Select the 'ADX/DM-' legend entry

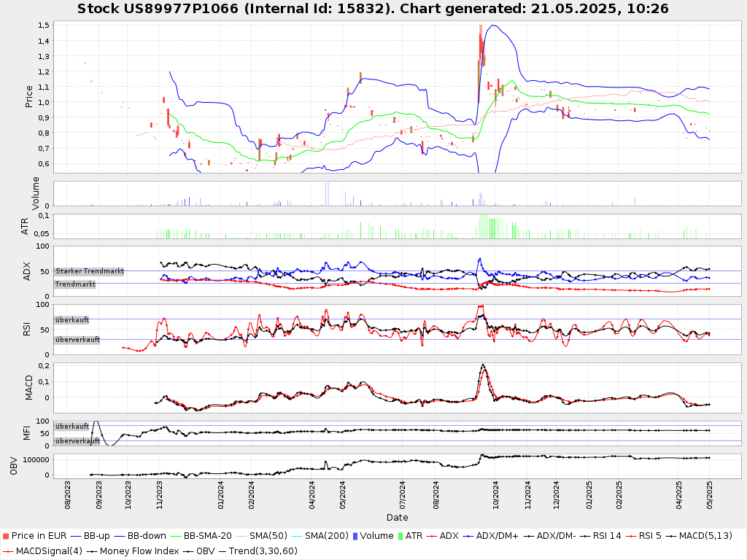pos(550,536)
